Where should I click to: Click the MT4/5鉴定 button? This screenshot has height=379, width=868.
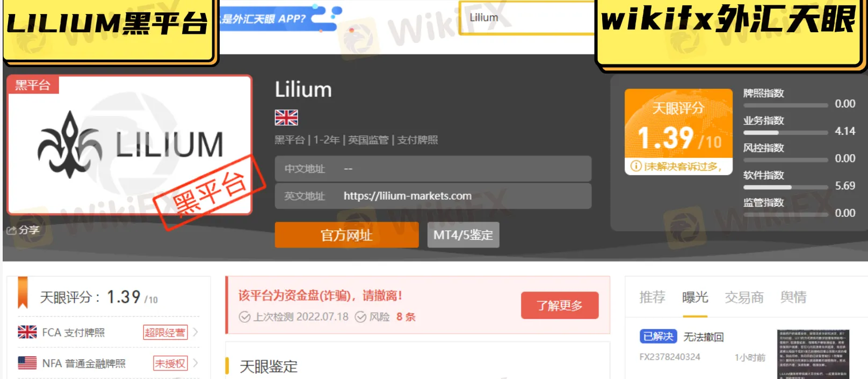[x=463, y=235]
